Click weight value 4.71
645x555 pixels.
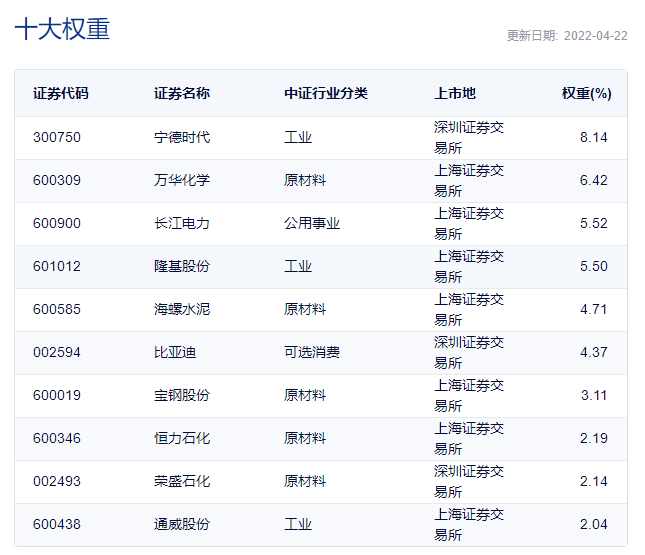click(594, 309)
